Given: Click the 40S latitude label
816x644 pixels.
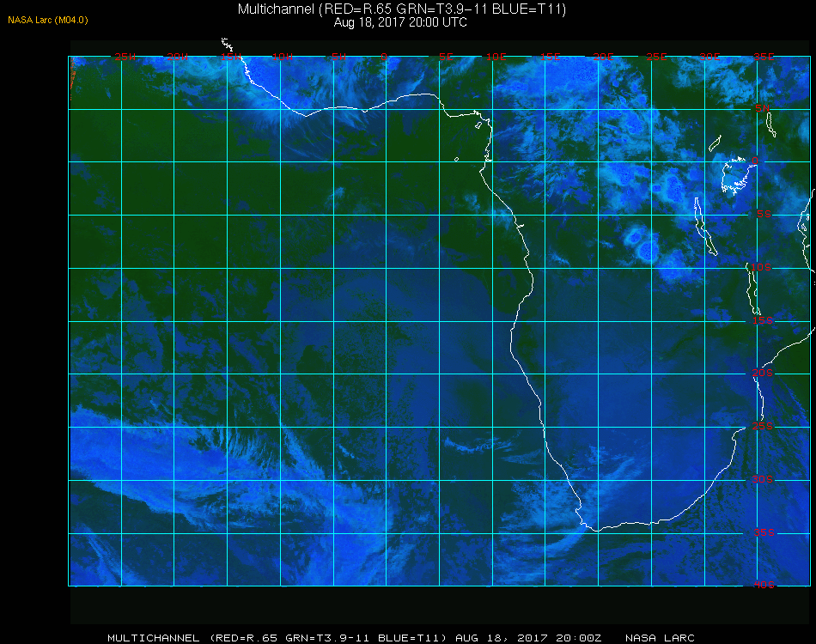Looking at the screenshot, I should coord(764,586).
